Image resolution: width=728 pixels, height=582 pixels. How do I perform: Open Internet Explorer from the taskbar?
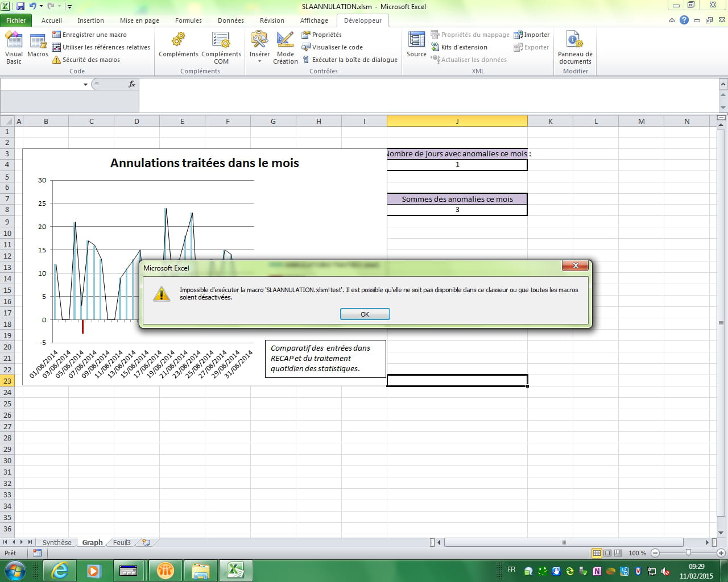coord(59,570)
